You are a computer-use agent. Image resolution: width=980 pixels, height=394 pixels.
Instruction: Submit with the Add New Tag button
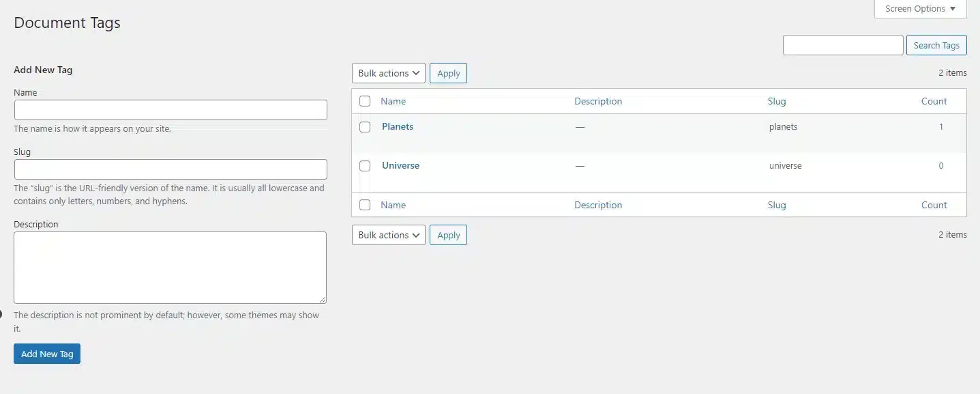(x=47, y=354)
